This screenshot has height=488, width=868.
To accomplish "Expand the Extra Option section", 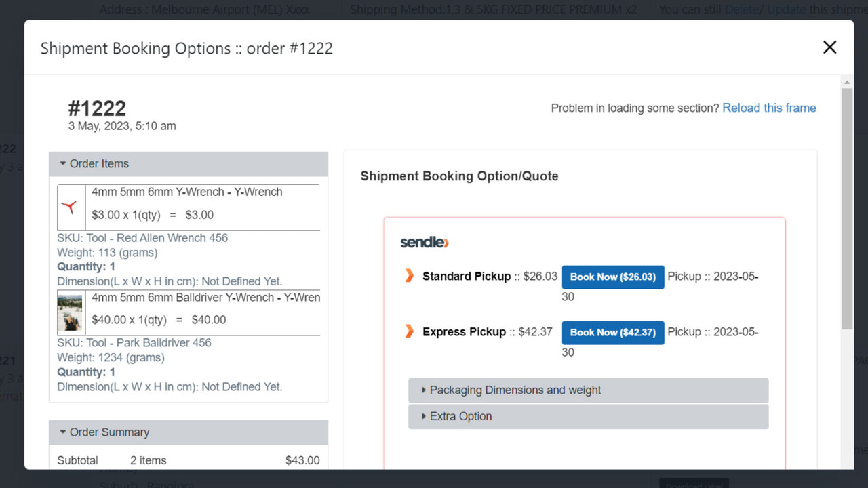I will click(461, 415).
